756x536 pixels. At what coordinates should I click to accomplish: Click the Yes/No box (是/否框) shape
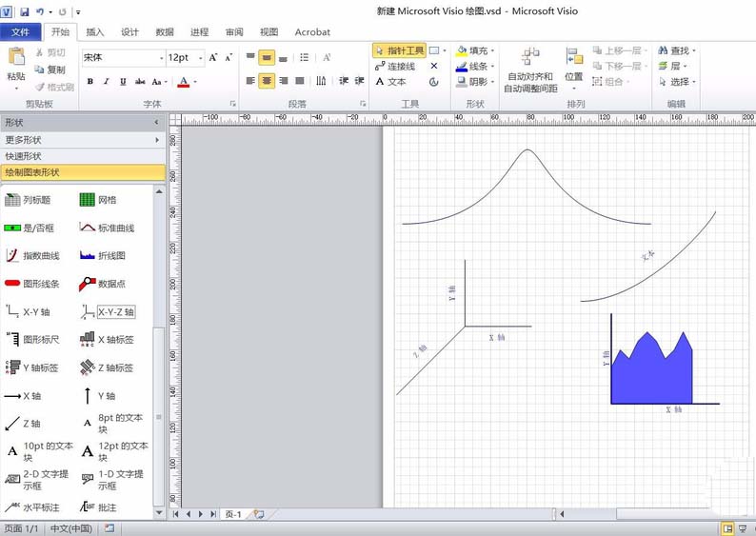(x=30, y=228)
